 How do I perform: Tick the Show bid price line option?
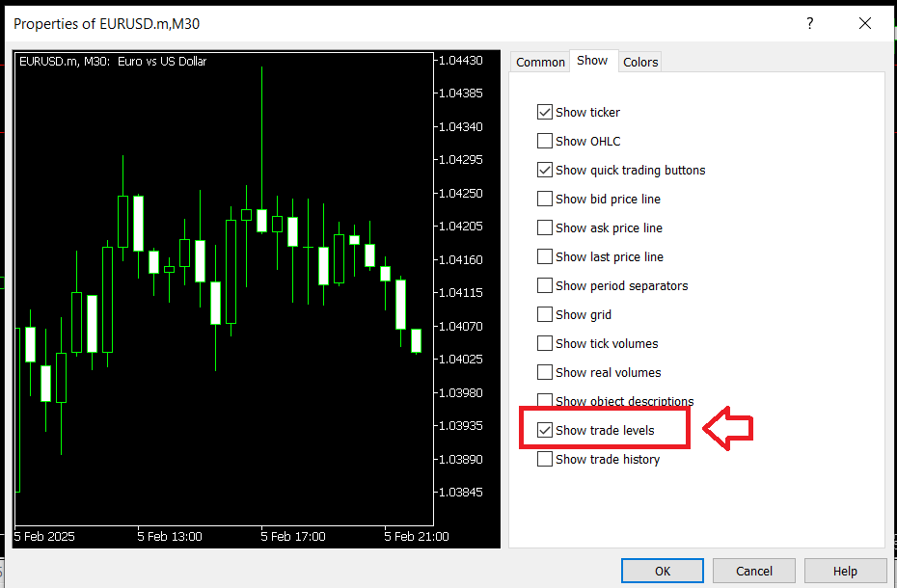(545, 200)
